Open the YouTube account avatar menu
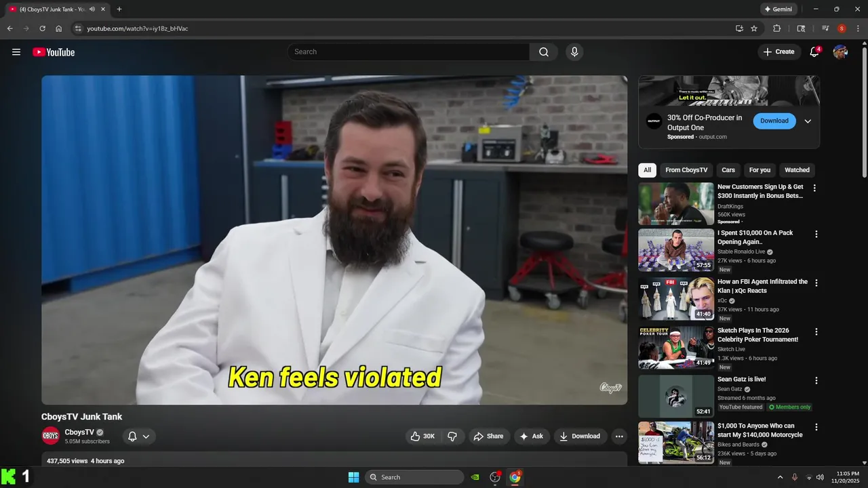The width and height of the screenshot is (868, 488). 840,52
